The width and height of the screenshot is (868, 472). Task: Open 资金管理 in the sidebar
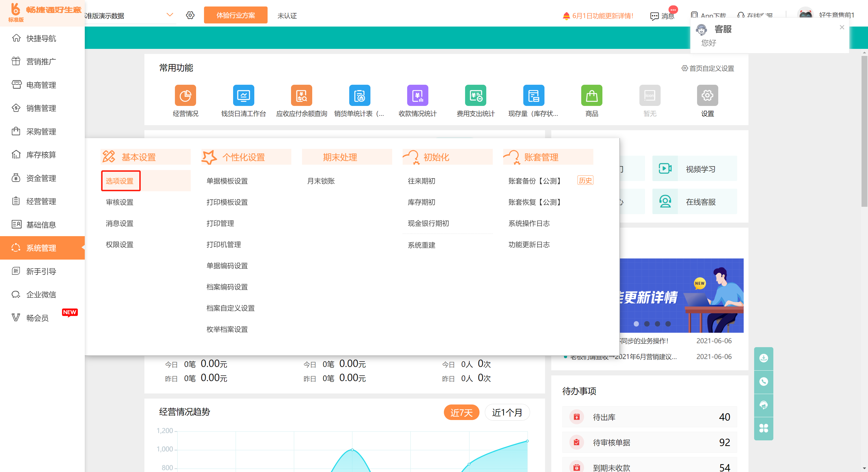tap(42, 178)
